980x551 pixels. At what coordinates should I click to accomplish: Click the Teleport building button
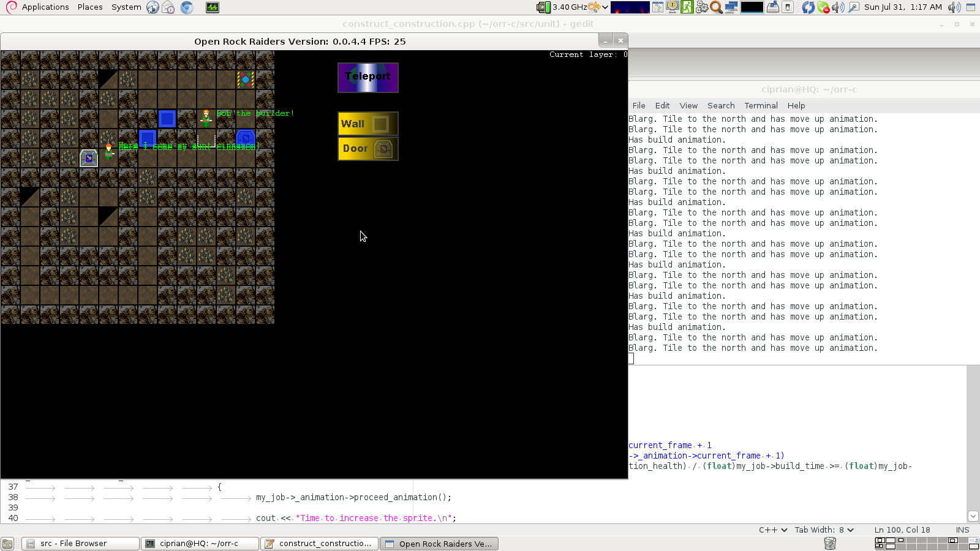[367, 77]
